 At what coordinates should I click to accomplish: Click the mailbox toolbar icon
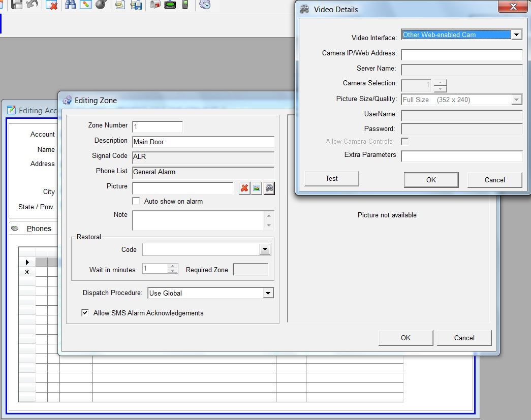(155, 4)
